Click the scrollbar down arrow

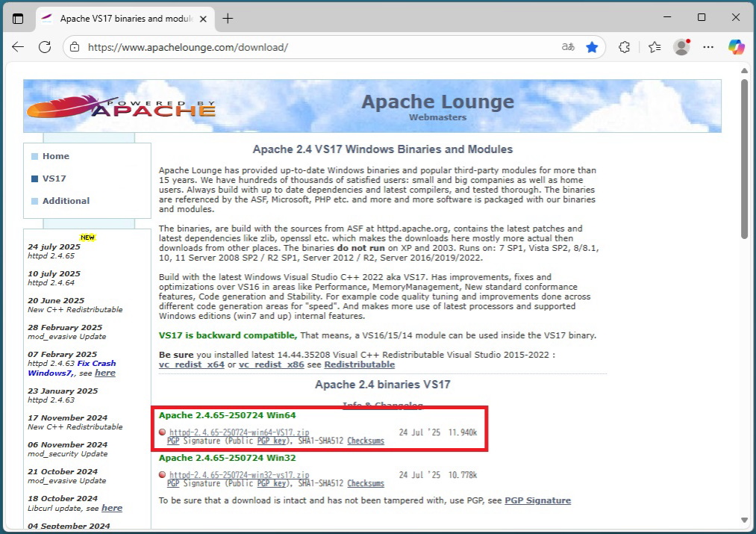(744, 520)
